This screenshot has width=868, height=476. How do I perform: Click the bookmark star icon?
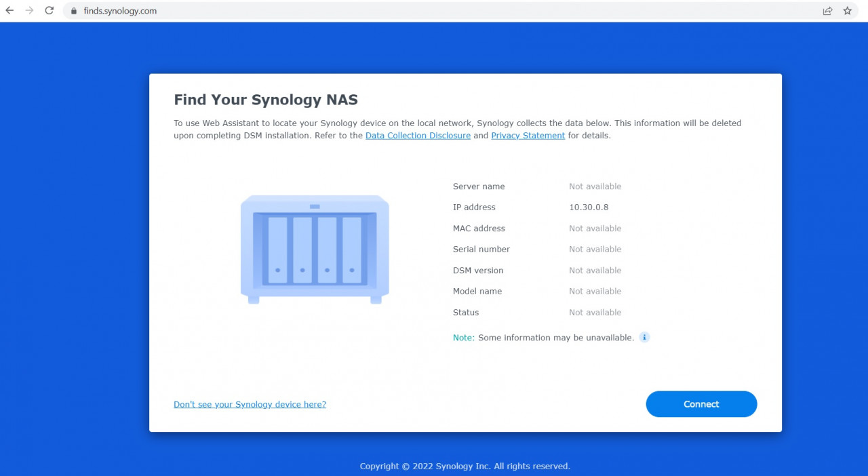coord(847,11)
